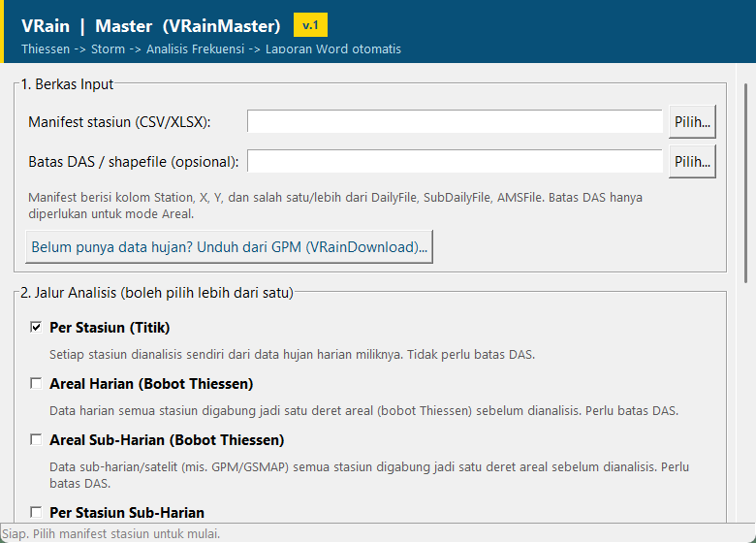The width and height of the screenshot is (756, 543).
Task: Click the Thiessen -> Storm subtitle line
Action: (211, 48)
